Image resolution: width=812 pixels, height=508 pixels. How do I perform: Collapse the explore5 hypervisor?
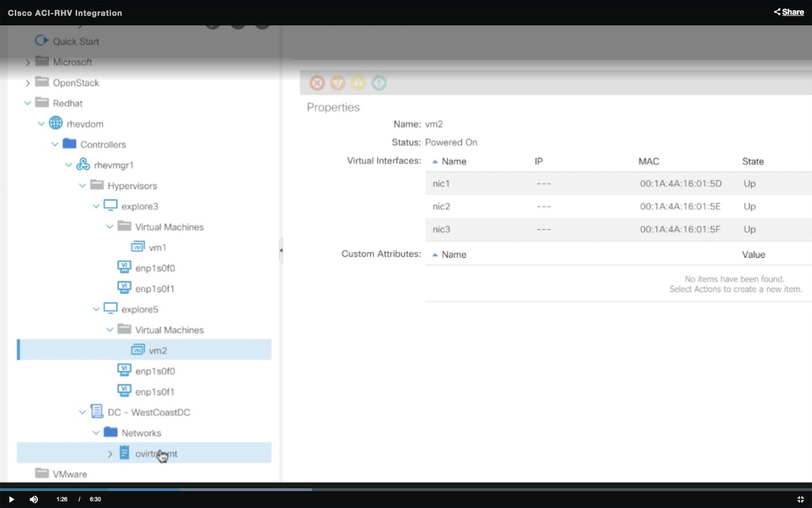tap(96, 309)
